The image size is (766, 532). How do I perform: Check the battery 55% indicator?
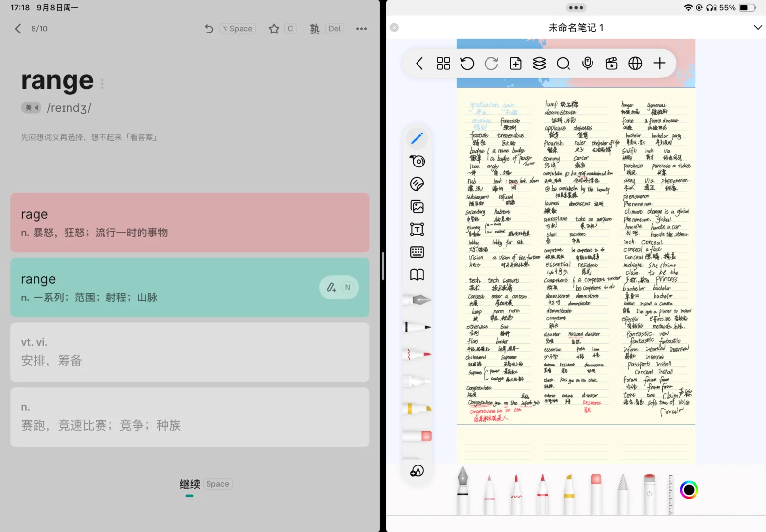pos(738,7)
